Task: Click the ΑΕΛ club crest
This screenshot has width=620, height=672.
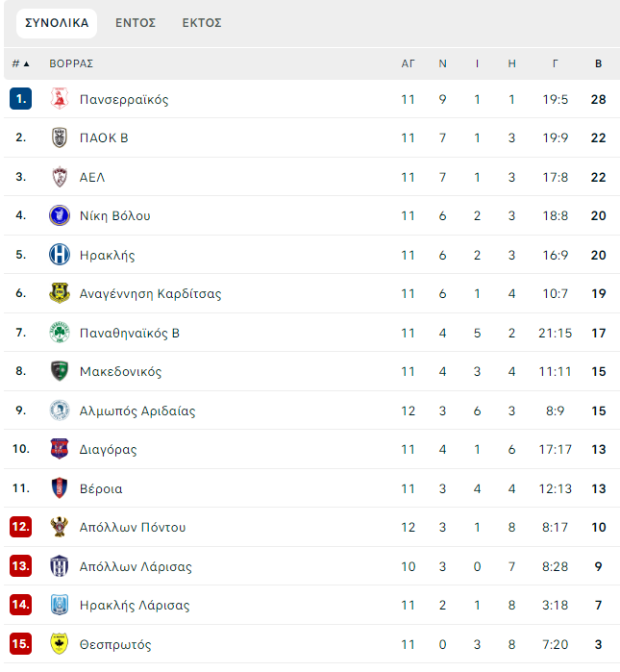Action: pyautogui.click(x=60, y=177)
